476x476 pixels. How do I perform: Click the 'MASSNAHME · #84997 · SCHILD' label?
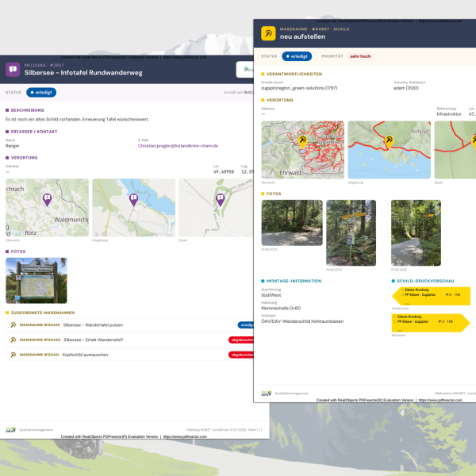314,29
